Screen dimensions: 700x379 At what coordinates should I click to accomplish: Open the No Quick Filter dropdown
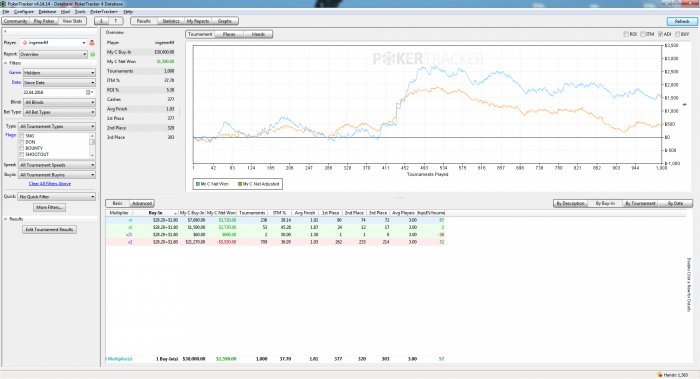coord(57,197)
